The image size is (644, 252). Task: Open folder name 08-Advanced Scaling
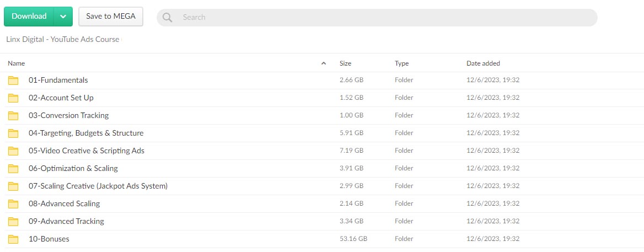pyautogui.click(x=64, y=203)
